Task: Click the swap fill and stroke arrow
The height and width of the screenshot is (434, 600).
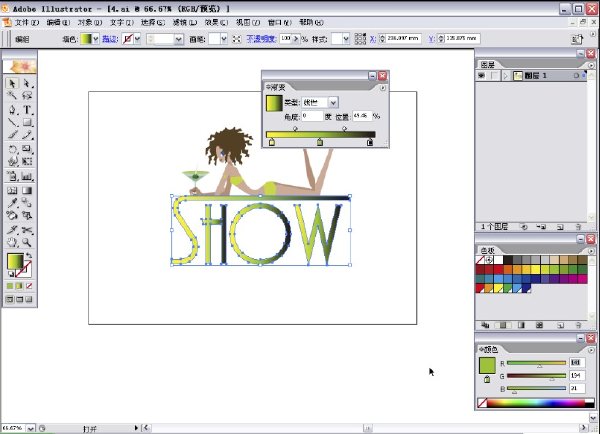Action: (x=29, y=255)
